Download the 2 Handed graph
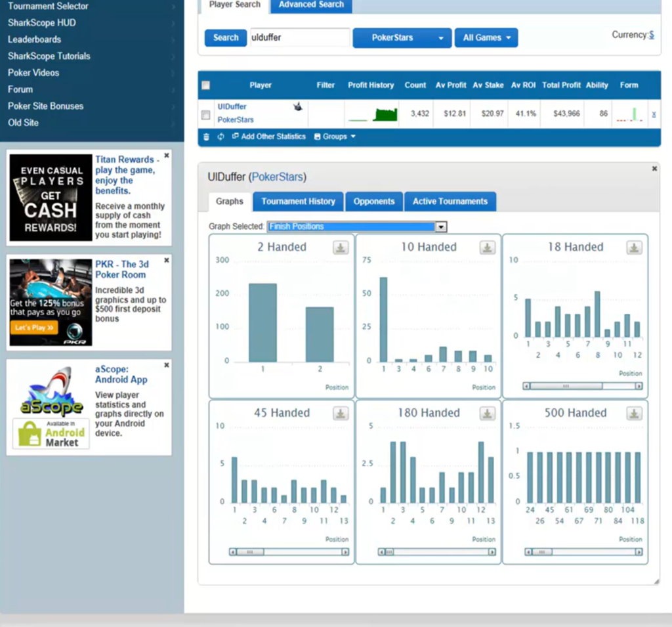Image resolution: width=672 pixels, height=627 pixels. click(341, 248)
